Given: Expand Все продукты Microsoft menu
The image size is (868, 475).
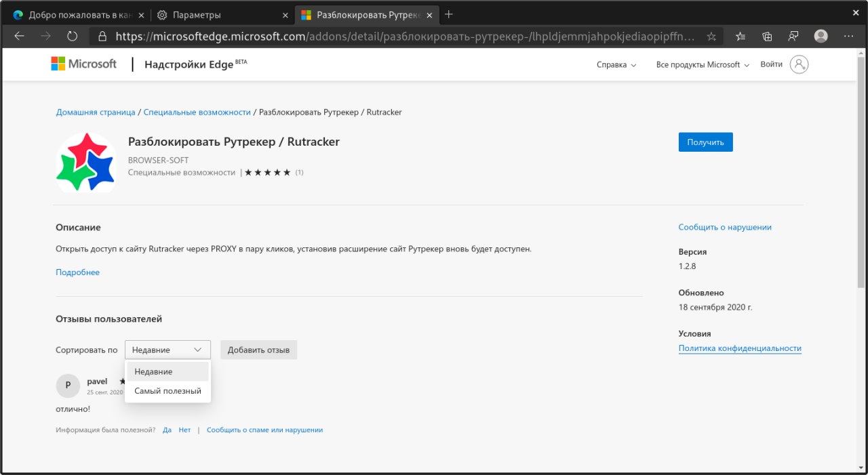Looking at the screenshot, I should pyautogui.click(x=703, y=65).
